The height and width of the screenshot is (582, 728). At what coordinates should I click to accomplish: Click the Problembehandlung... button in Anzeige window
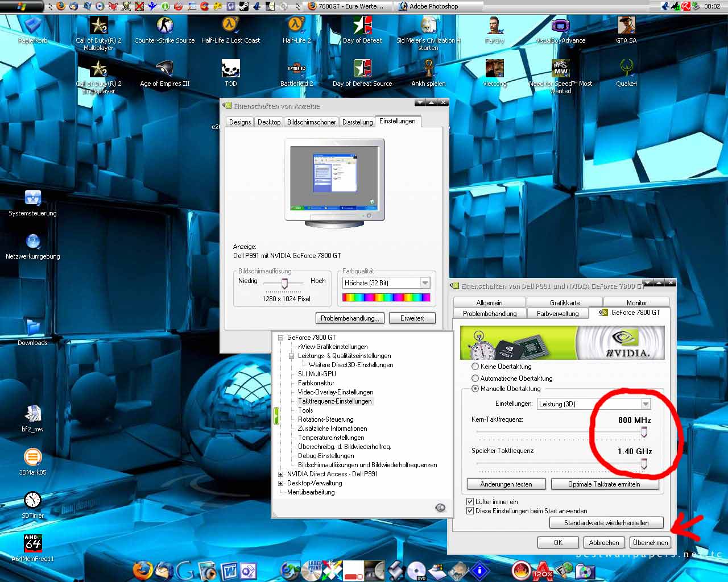tap(350, 318)
